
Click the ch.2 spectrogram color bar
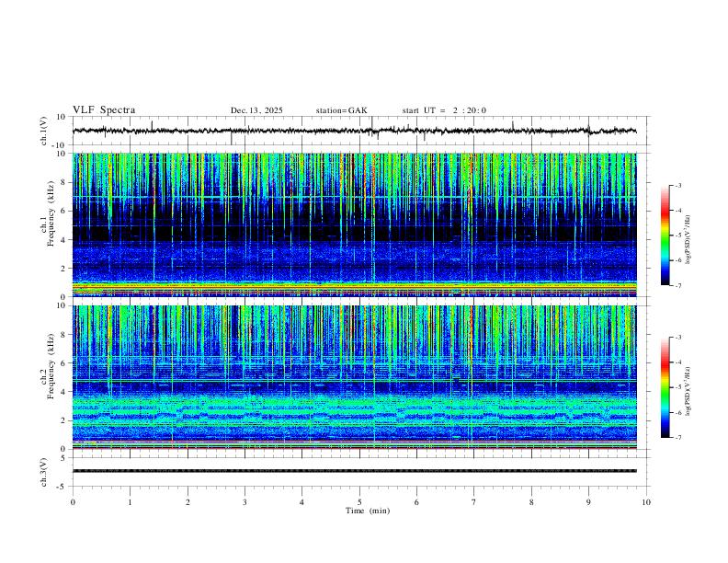point(665,387)
